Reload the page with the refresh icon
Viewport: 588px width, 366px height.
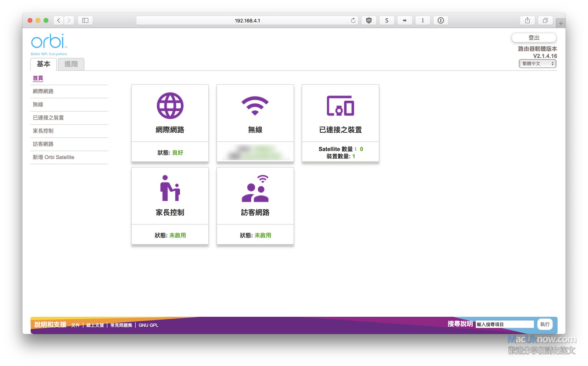(x=353, y=21)
